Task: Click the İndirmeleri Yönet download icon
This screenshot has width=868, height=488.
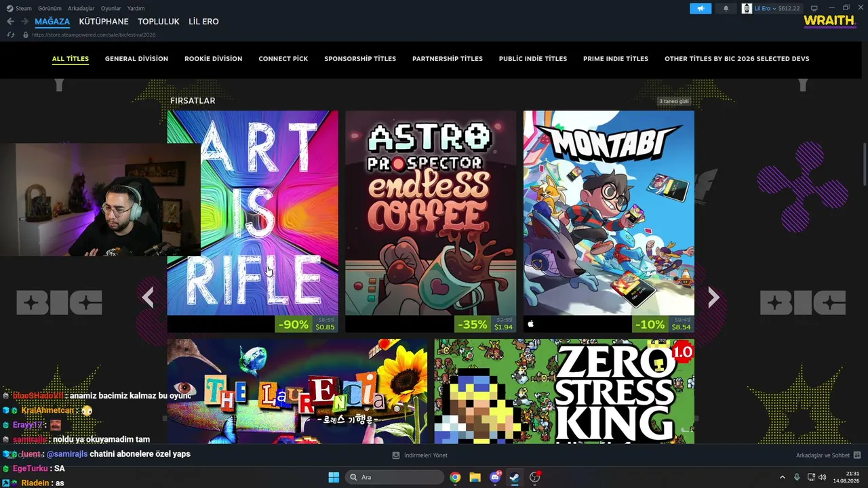Action: (396, 455)
